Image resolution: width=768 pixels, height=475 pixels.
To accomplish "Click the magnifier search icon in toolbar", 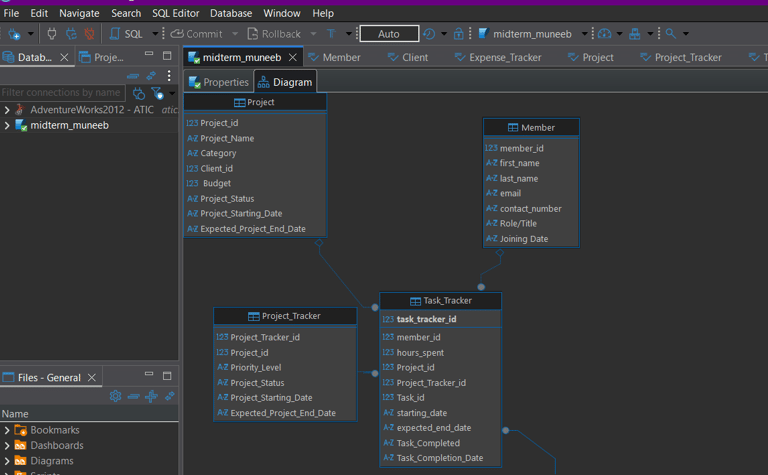I will tap(671, 34).
